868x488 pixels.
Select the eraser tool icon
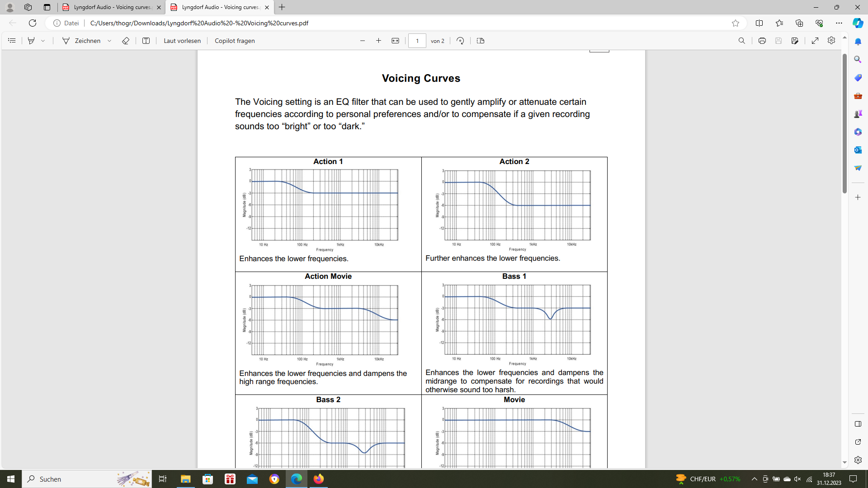pyautogui.click(x=126, y=41)
